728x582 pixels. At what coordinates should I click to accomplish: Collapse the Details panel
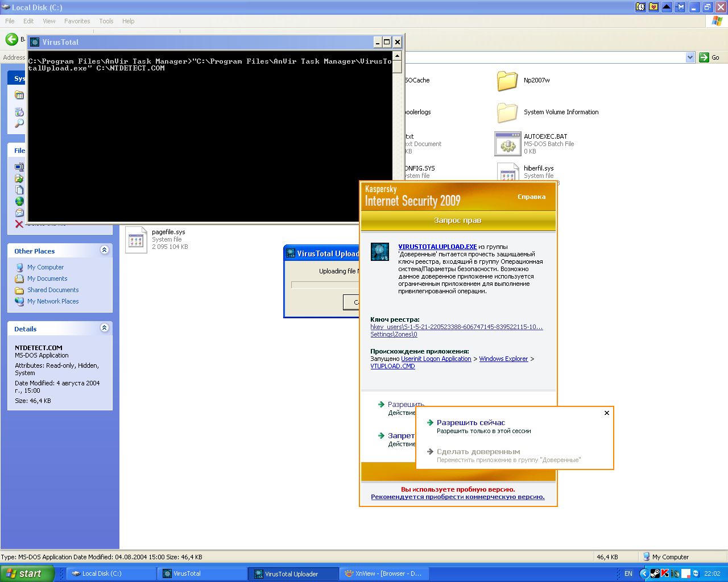tap(104, 328)
